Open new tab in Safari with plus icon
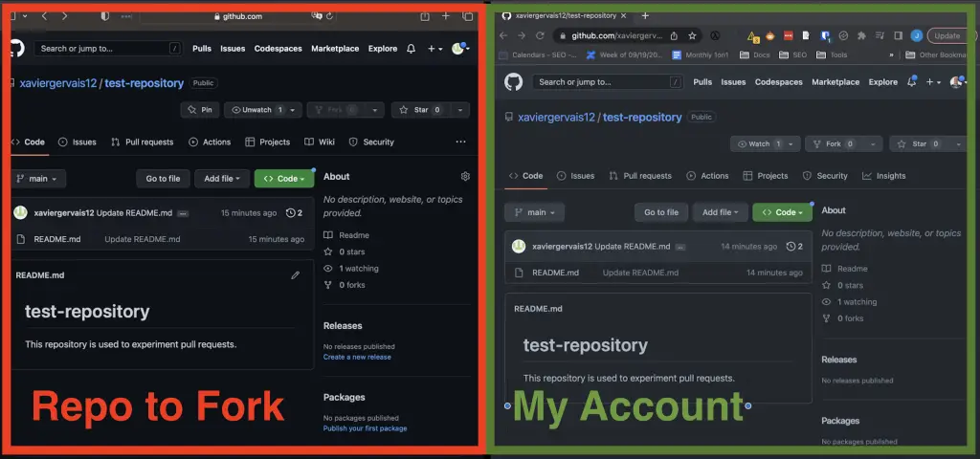Viewport: 980px width, 459px height. tap(446, 16)
